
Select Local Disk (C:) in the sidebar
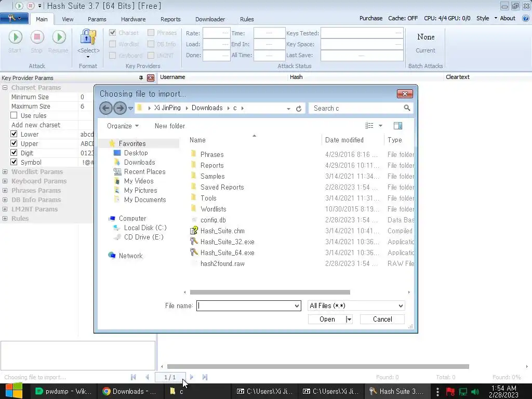pos(145,228)
